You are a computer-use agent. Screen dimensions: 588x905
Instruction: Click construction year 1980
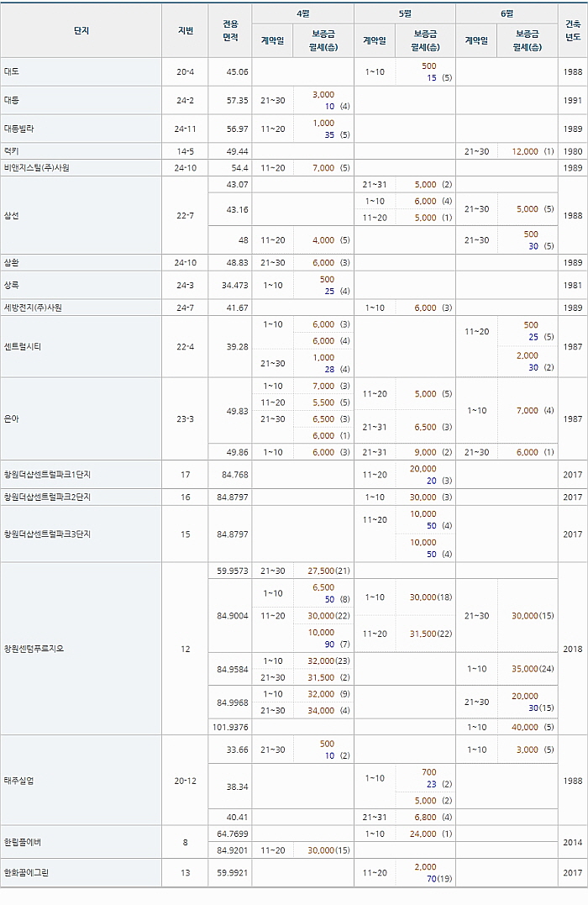click(572, 151)
